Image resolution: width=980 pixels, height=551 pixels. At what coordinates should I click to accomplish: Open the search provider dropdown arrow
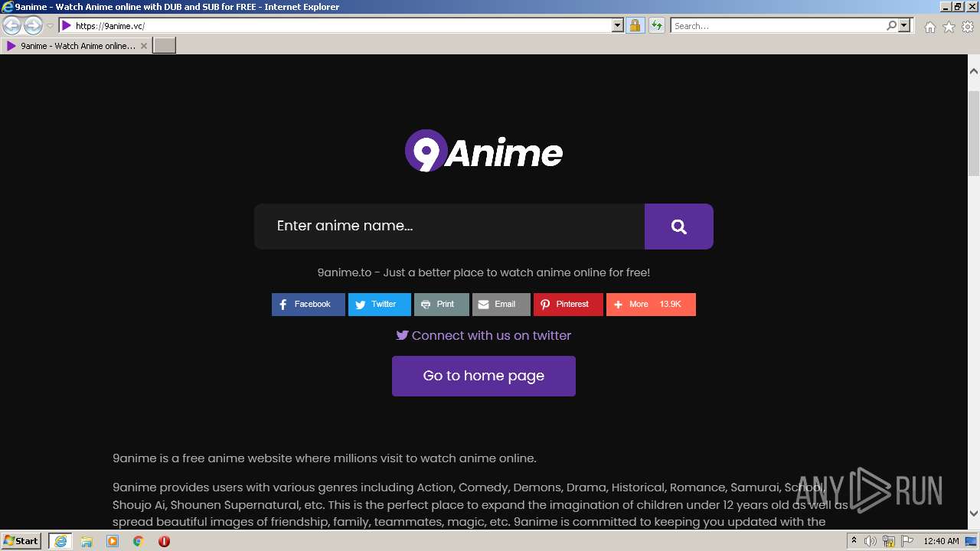[904, 26]
